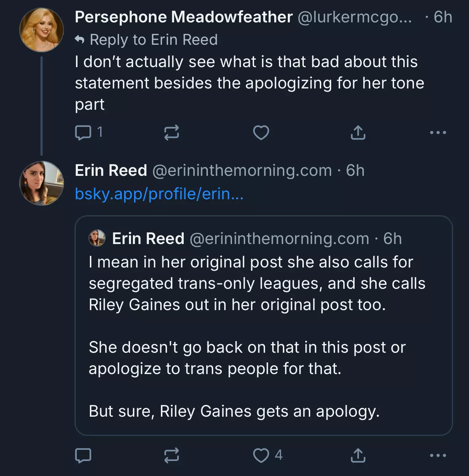
Task: Click Erin Reed name inside quoted post
Action: [148, 239]
